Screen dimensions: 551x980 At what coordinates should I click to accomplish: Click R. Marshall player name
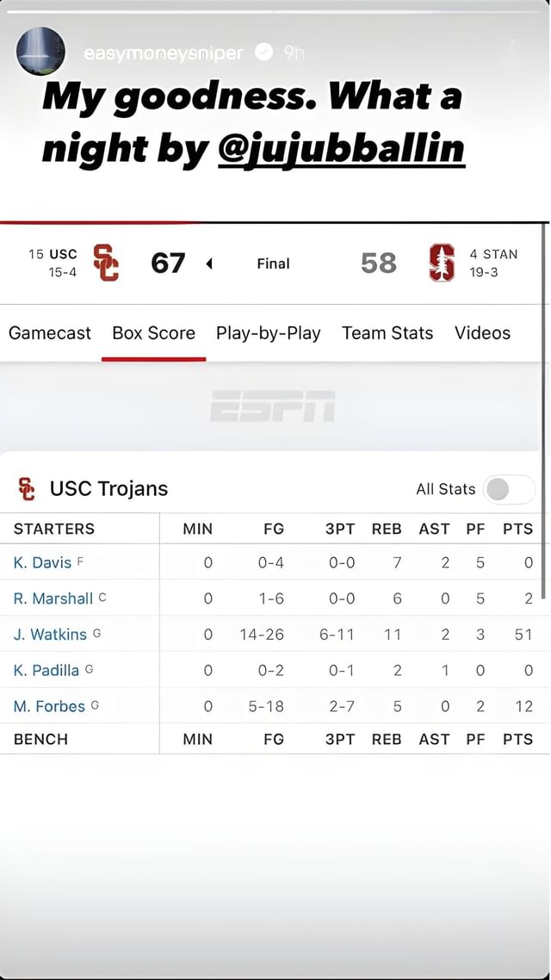pos(53,599)
